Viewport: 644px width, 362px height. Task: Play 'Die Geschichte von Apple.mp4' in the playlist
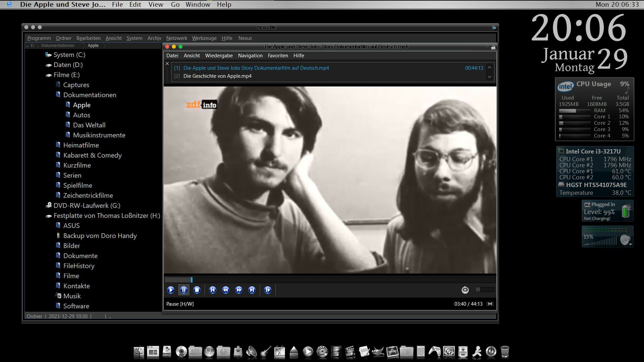pyautogui.click(x=217, y=76)
